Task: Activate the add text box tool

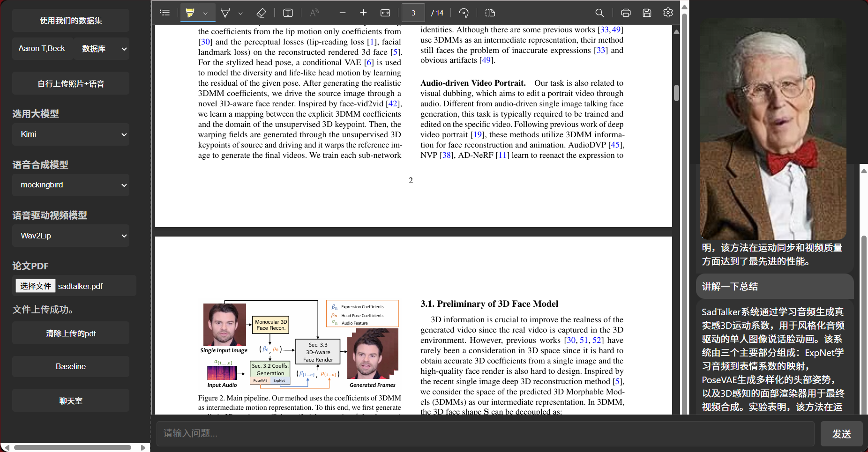Action: coord(288,13)
